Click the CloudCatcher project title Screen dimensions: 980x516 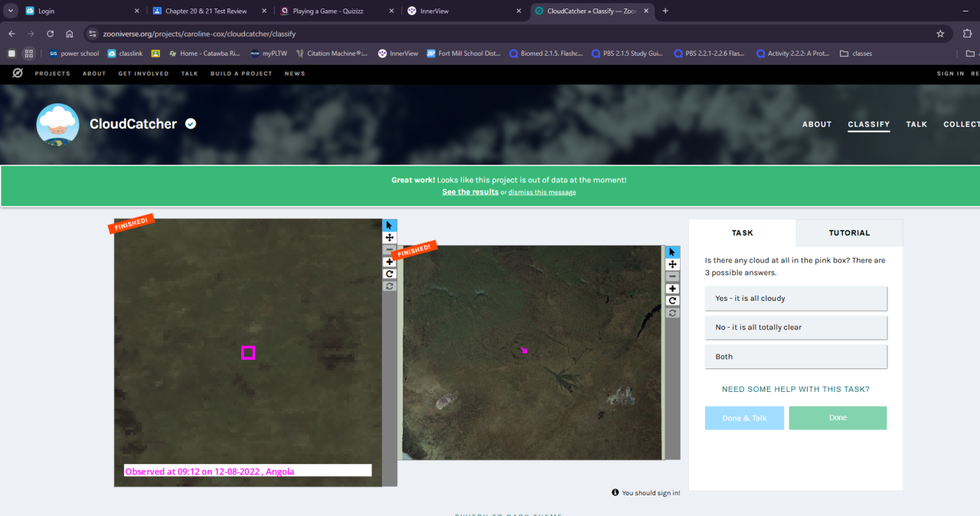pyautogui.click(x=133, y=124)
